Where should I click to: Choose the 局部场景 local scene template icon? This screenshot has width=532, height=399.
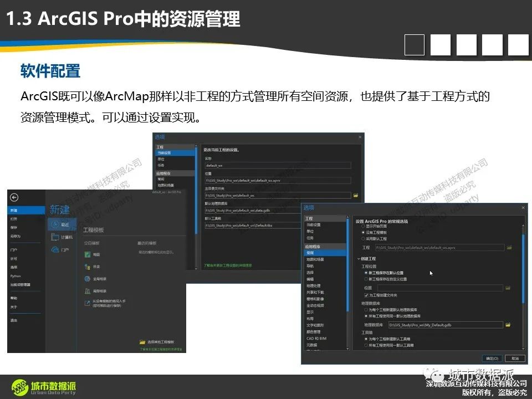tap(88, 291)
